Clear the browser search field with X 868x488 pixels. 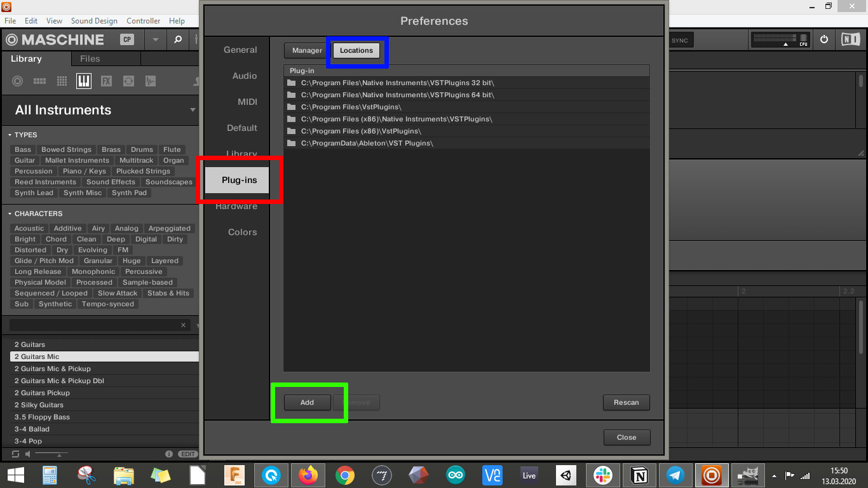(x=183, y=325)
